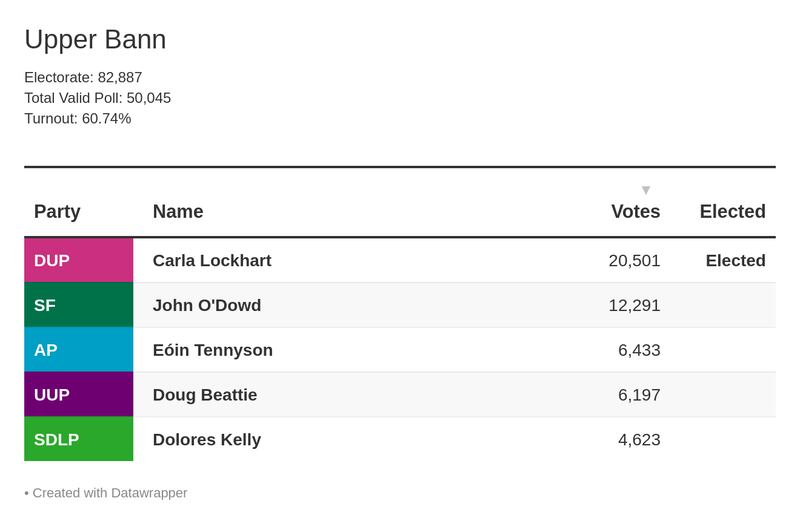Select the blue AP party cell
Viewport: 800px width, 524px height.
[78, 350]
